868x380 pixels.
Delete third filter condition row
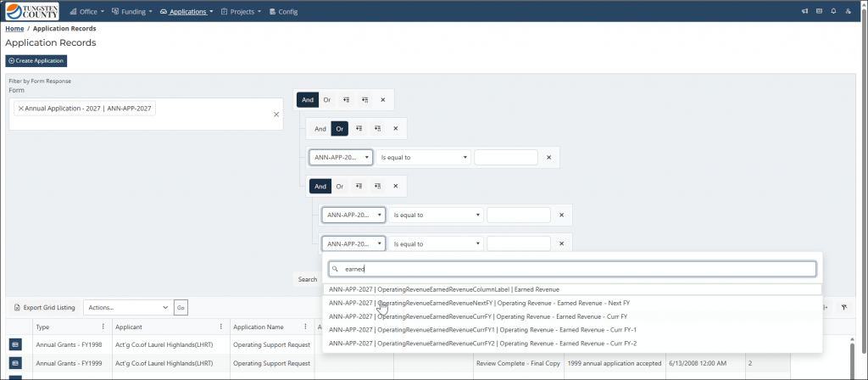point(561,243)
